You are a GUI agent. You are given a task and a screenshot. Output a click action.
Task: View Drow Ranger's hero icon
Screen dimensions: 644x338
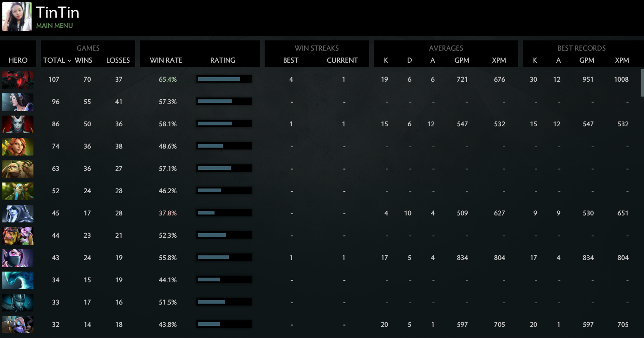tap(18, 213)
